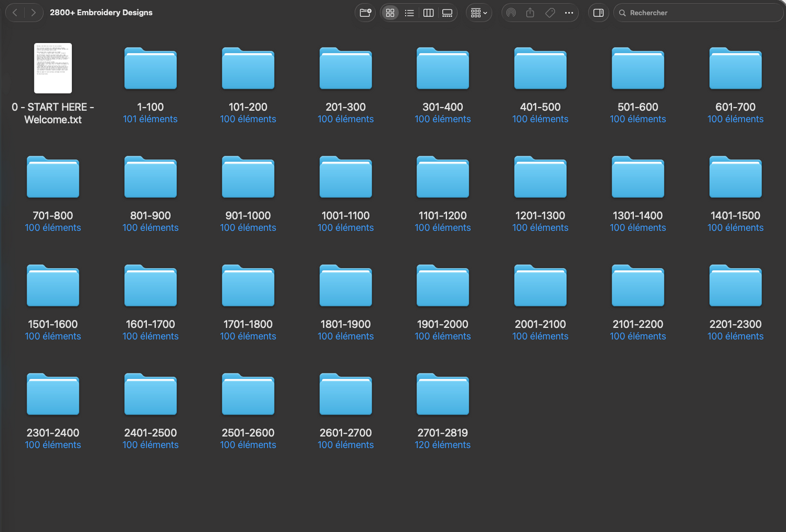Select the Welcome.txt file thumbnail
Screen dimensions: 786x532
[x=53, y=68]
